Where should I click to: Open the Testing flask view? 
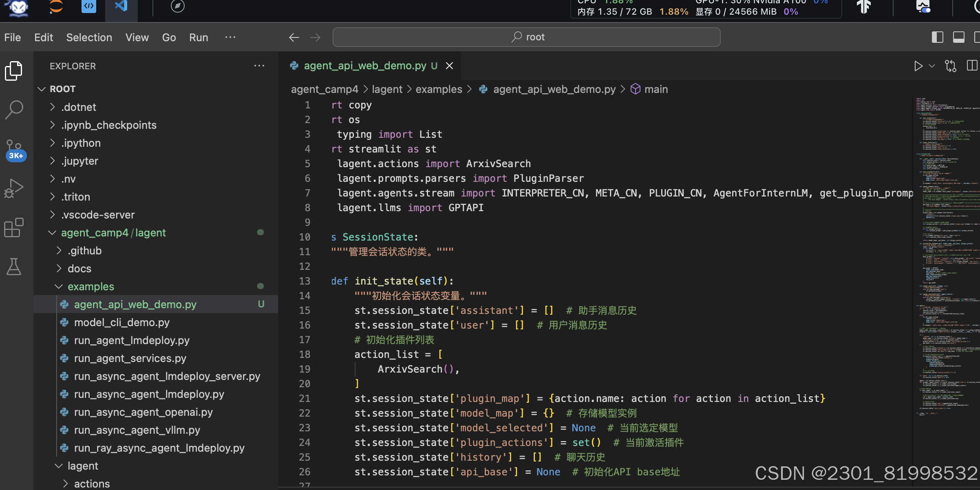[14, 267]
